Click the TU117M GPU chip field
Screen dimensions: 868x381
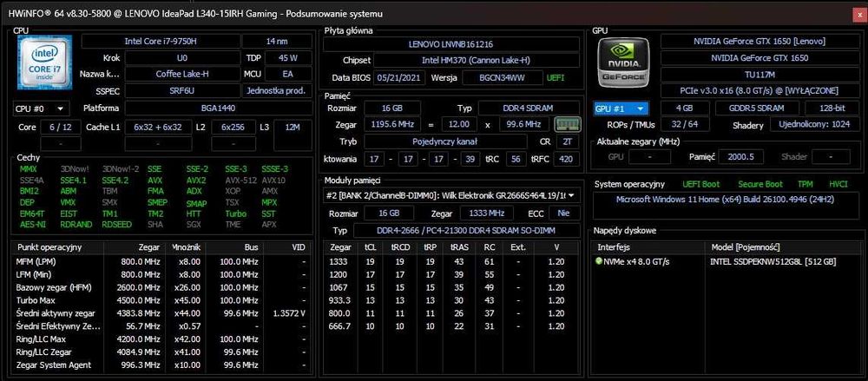tap(759, 74)
